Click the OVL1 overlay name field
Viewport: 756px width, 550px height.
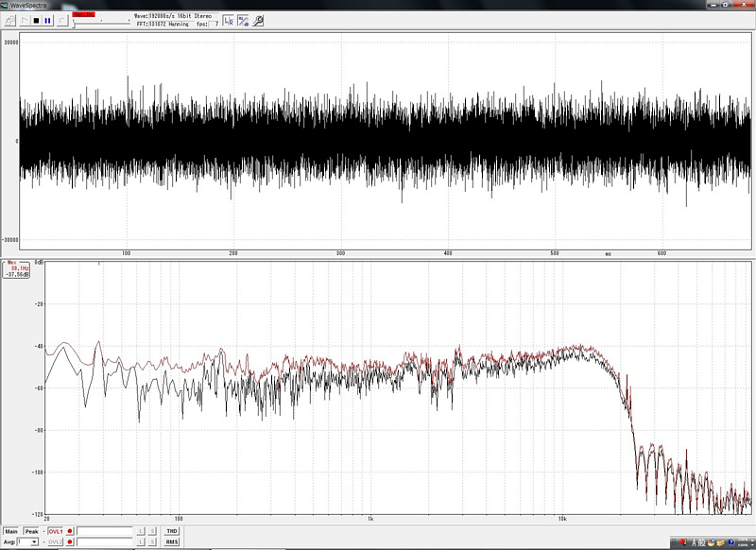(x=105, y=531)
